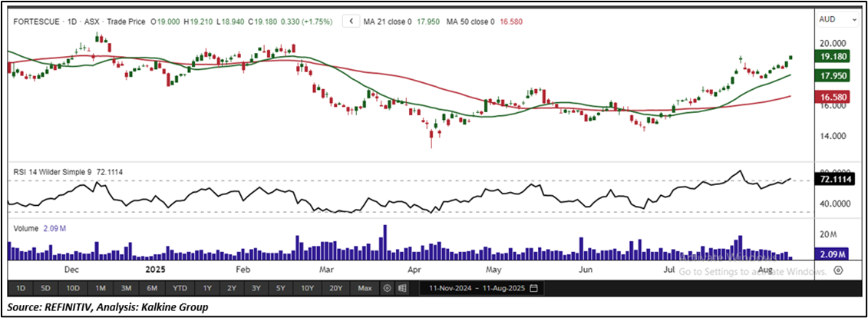Select the 3M time range
Image resolution: width=868 pixels, height=318 pixels.
pos(126,288)
